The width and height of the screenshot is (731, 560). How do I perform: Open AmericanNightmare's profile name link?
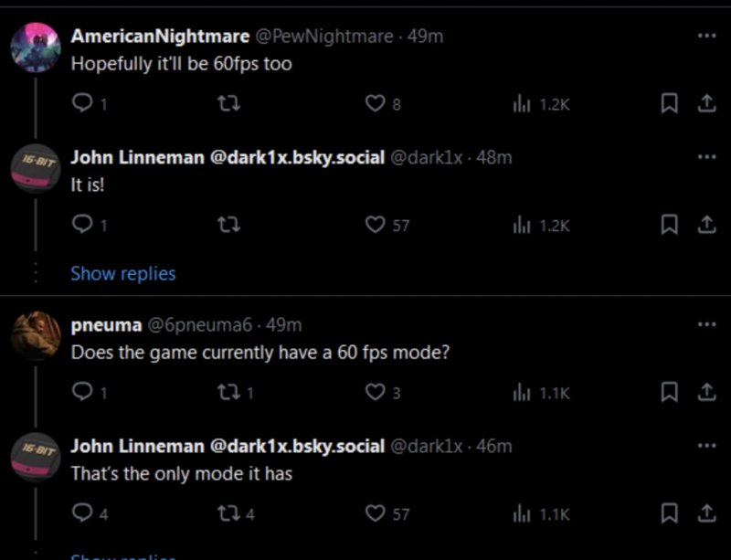160,36
